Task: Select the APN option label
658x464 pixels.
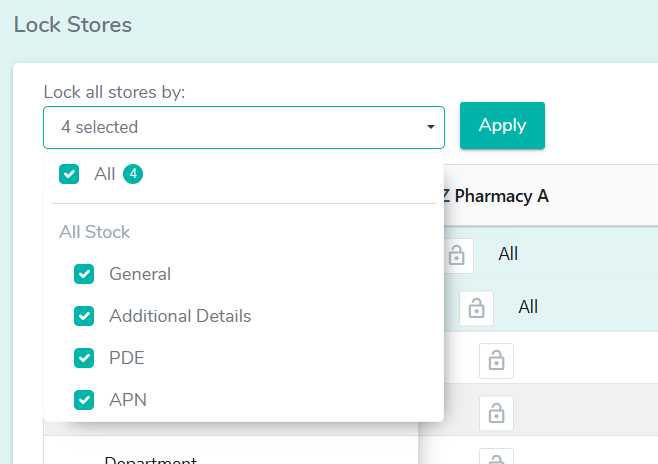Action: (128, 400)
